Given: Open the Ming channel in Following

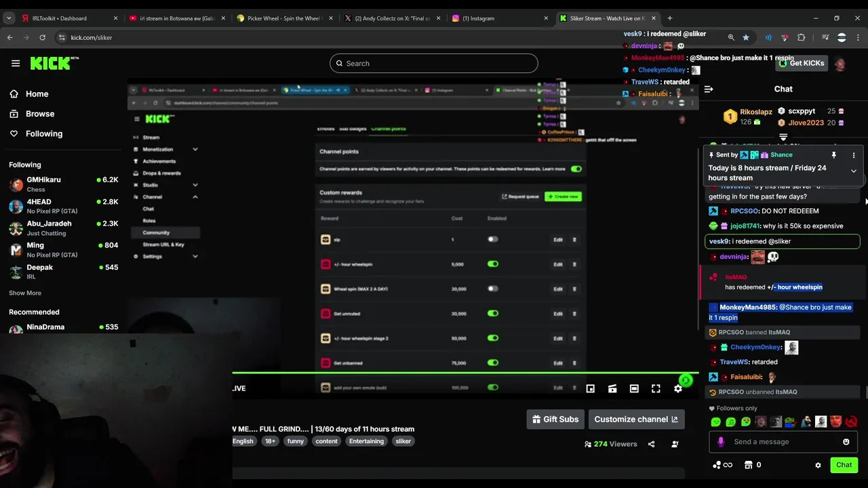Looking at the screenshot, I should point(64,250).
